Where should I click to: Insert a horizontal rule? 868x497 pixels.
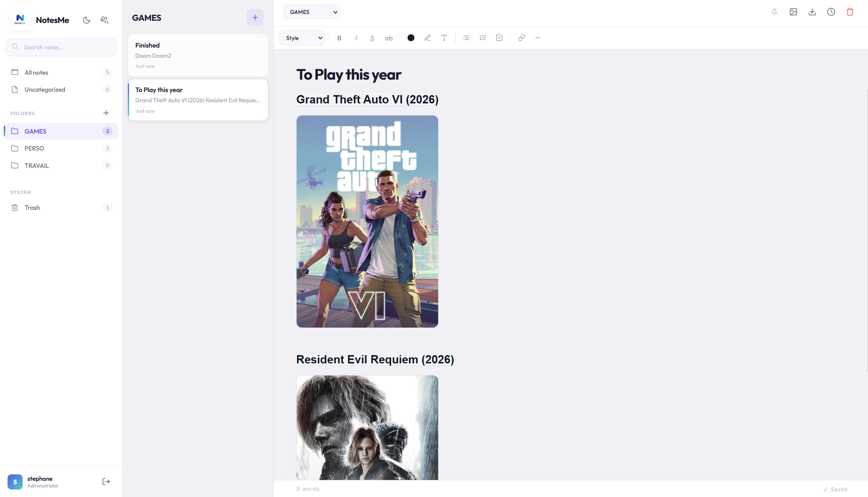click(537, 38)
